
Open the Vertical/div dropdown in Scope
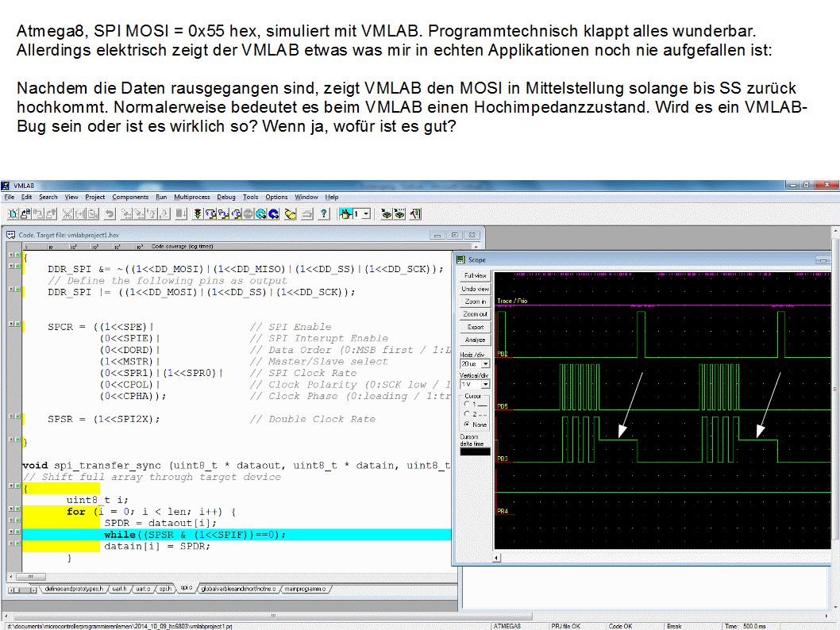tap(485, 384)
